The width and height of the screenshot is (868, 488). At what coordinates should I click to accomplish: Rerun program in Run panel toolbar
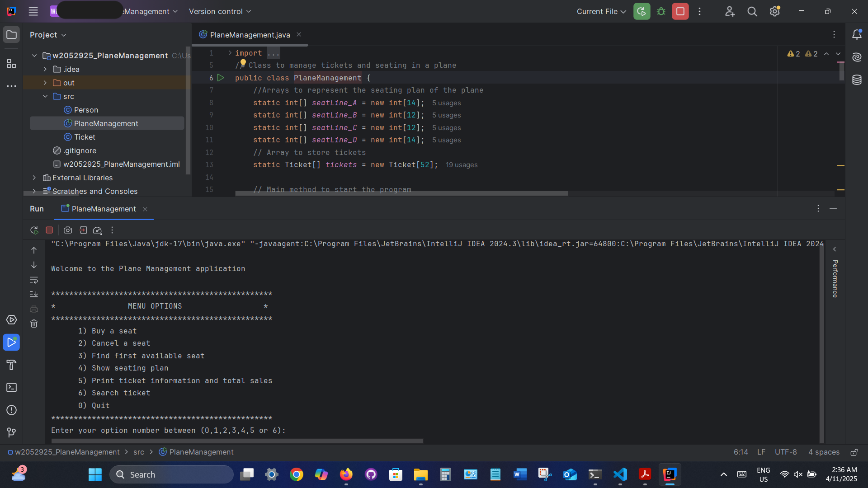(x=34, y=230)
